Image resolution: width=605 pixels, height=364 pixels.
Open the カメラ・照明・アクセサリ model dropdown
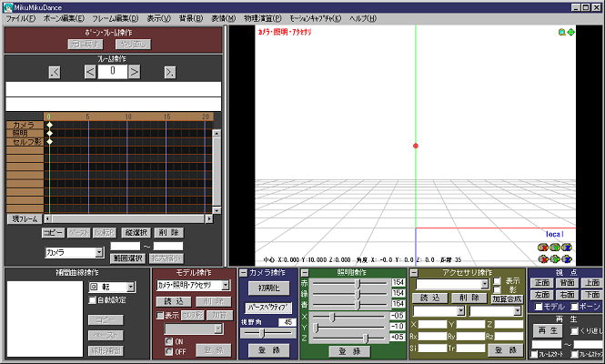[226, 285]
